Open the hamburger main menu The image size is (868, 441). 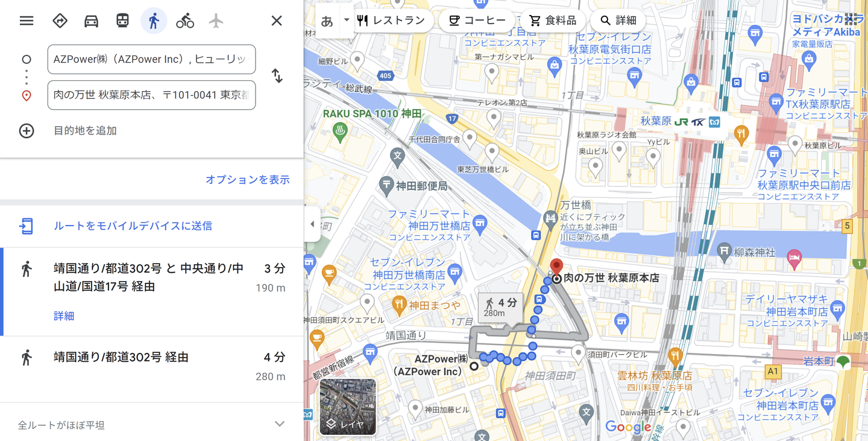point(27,21)
